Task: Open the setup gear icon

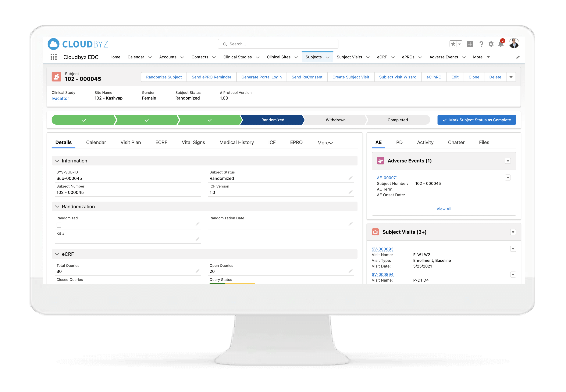Action: 491,44
